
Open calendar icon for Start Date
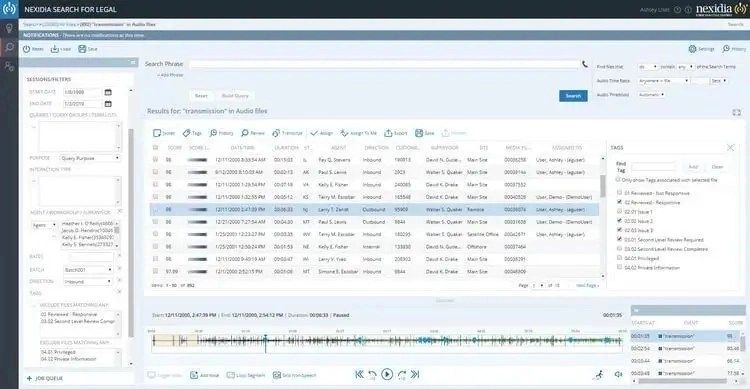(108, 92)
